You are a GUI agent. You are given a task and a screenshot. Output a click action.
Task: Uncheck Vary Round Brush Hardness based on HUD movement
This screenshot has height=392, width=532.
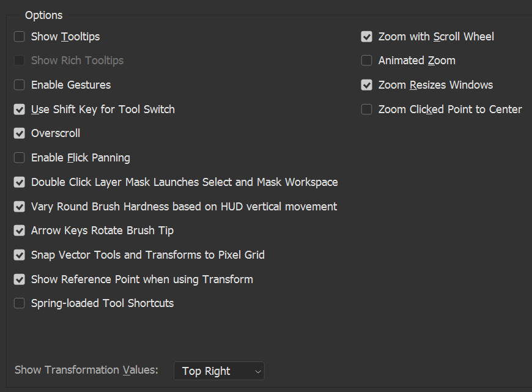[19, 206]
